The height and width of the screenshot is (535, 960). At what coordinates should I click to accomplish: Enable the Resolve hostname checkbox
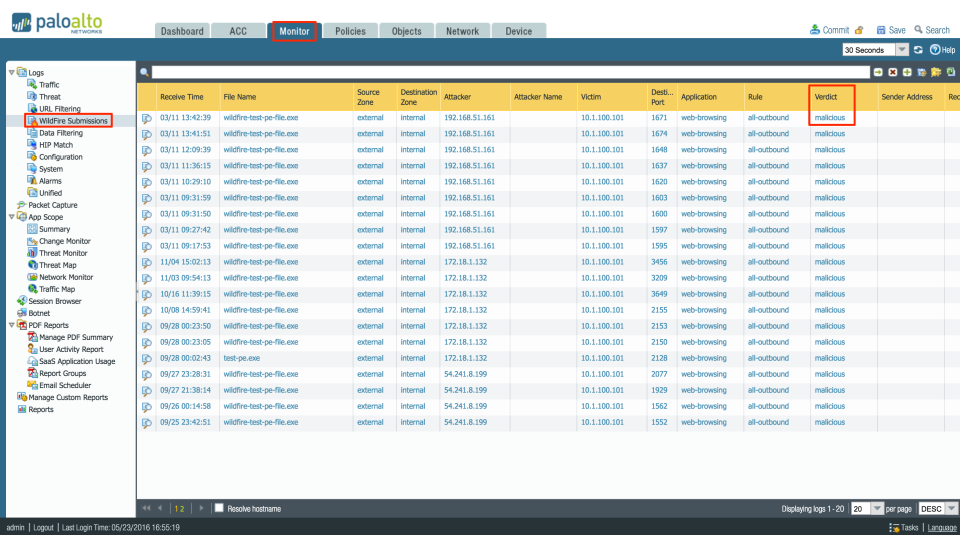tap(220, 508)
